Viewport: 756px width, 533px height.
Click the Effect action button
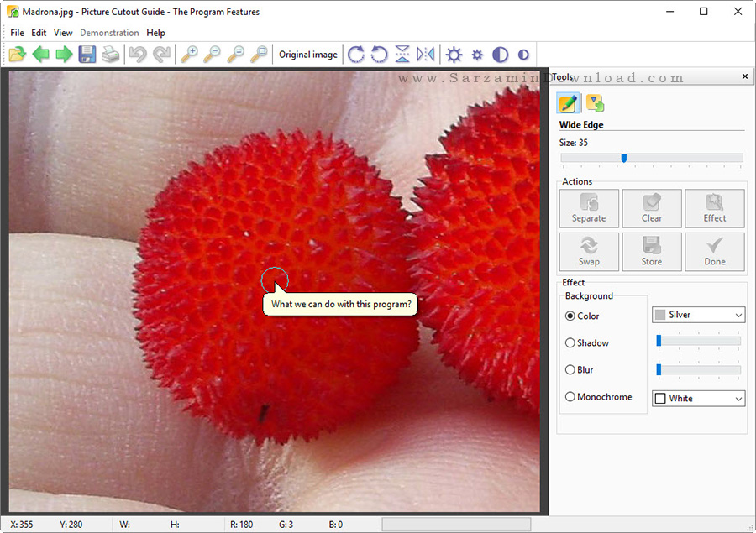[x=715, y=208]
